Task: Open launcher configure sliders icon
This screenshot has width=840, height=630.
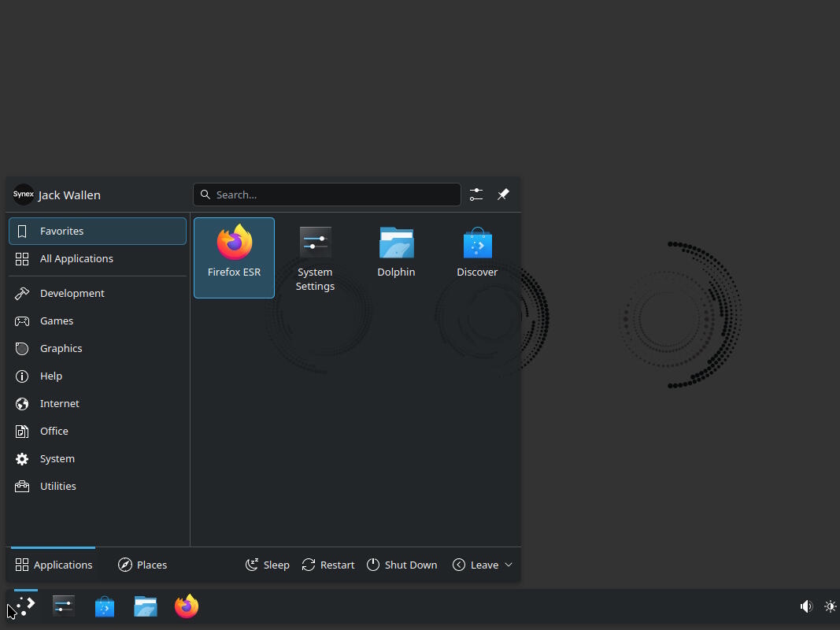Action: point(476,195)
